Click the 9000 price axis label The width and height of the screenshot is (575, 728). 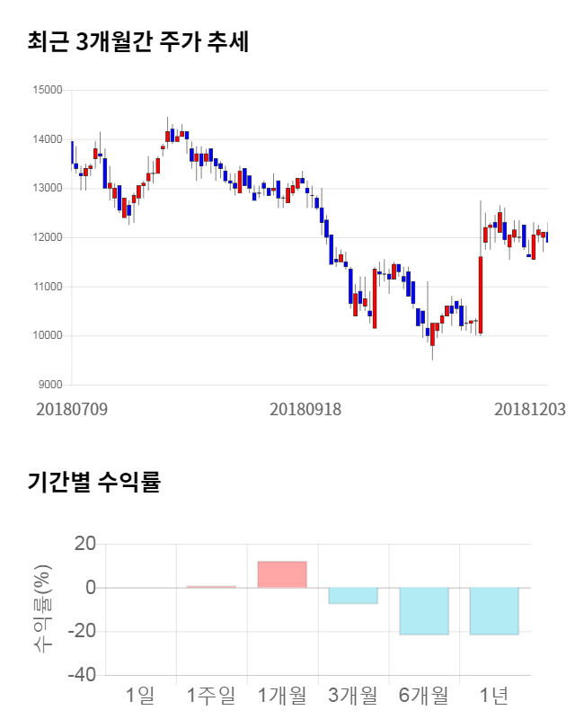pos(49,385)
